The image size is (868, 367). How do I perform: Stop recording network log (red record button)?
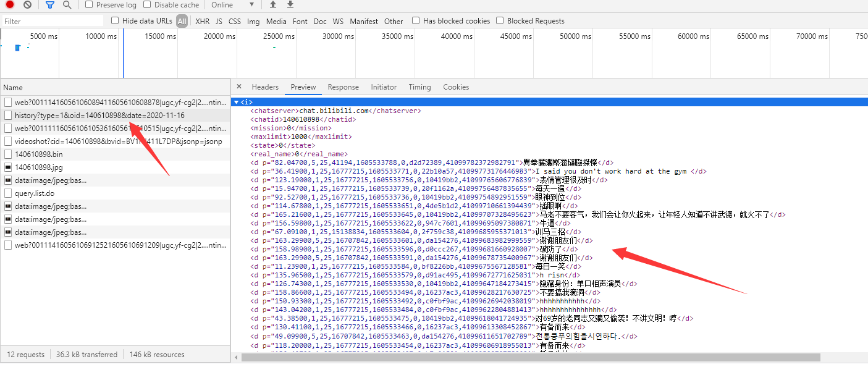[x=10, y=4]
